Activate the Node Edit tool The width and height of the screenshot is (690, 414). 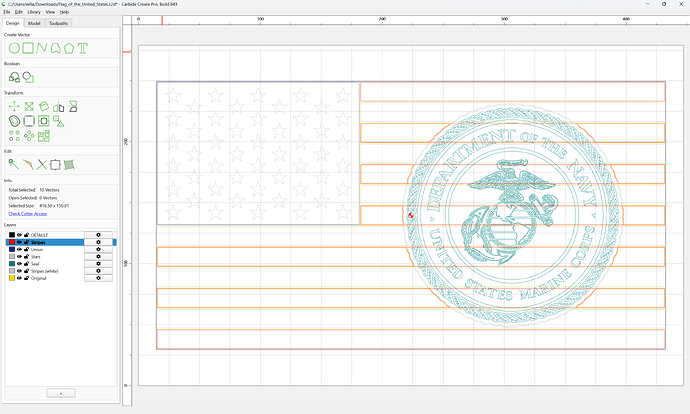tap(14, 165)
